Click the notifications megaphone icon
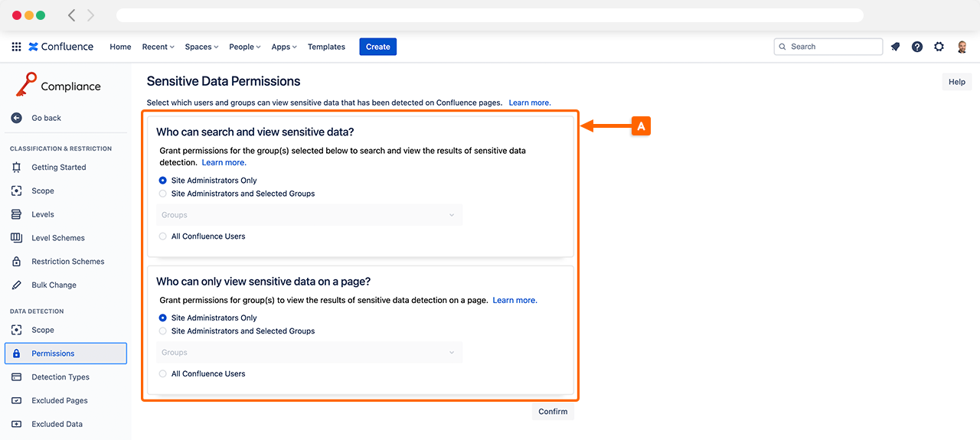Image resolution: width=980 pixels, height=440 pixels. [x=895, y=47]
